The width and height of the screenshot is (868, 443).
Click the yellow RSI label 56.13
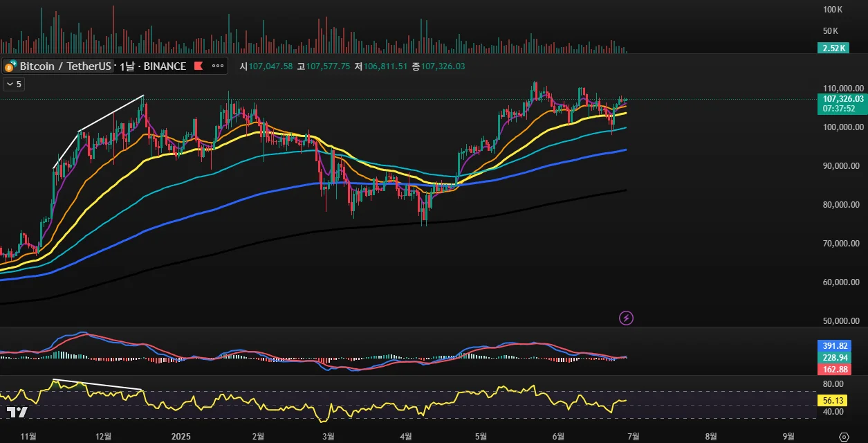pyautogui.click(x=831, y=400)
